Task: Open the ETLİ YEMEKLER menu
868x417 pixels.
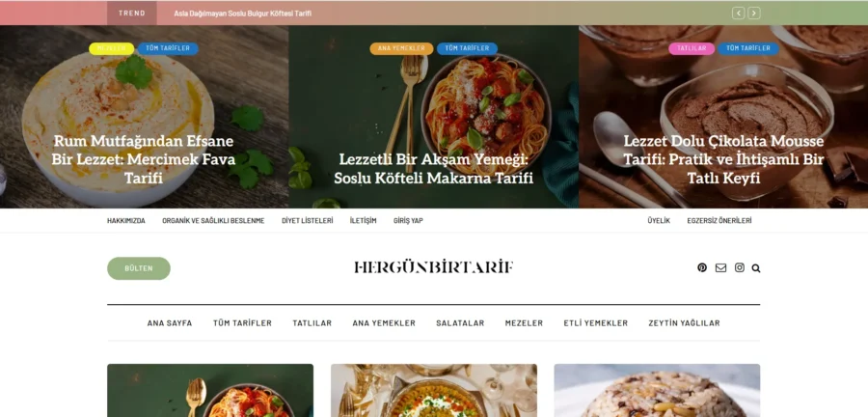Action: click(596, 323)
